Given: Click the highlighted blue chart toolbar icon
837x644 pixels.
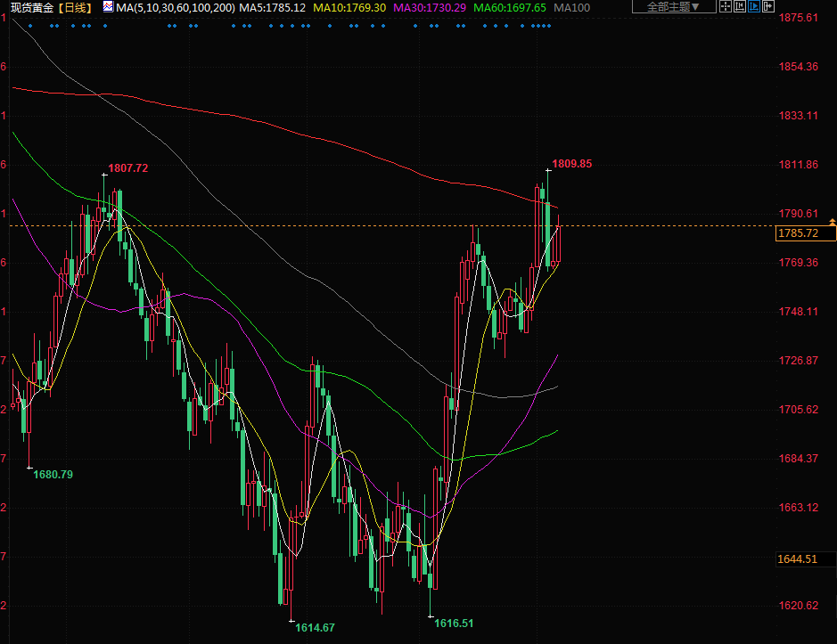Looking at the screenshot, I should click(752, 7).
